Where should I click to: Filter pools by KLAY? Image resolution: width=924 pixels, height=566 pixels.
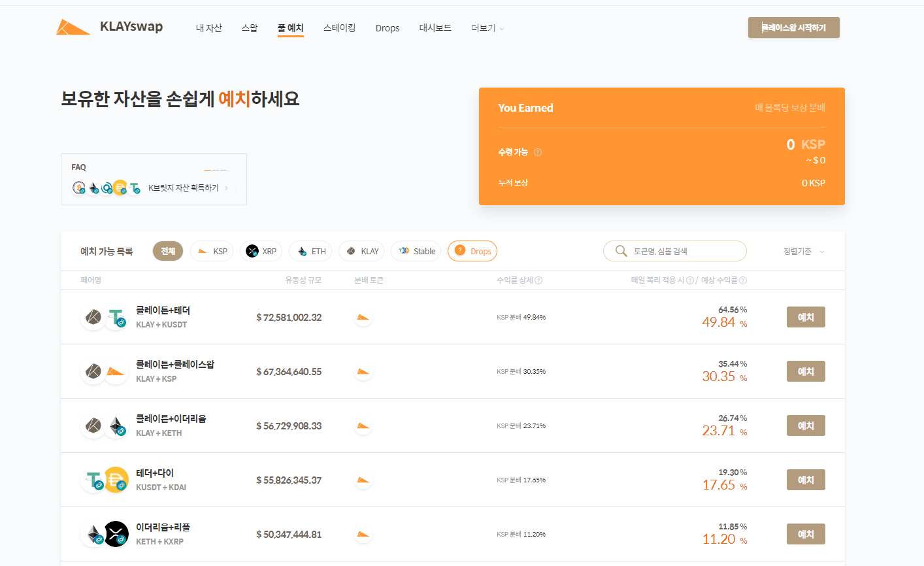click(361, 251)
